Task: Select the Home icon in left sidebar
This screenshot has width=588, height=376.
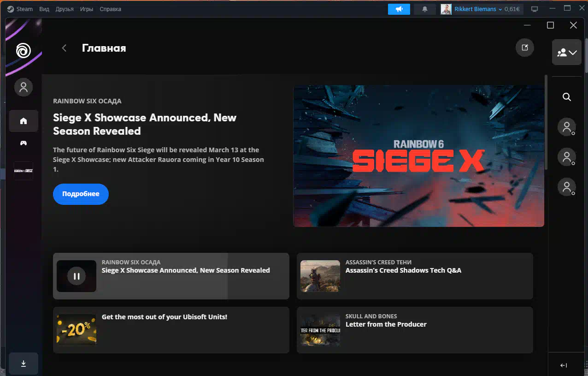Action: pyautogui.click(x=24, y=121)
